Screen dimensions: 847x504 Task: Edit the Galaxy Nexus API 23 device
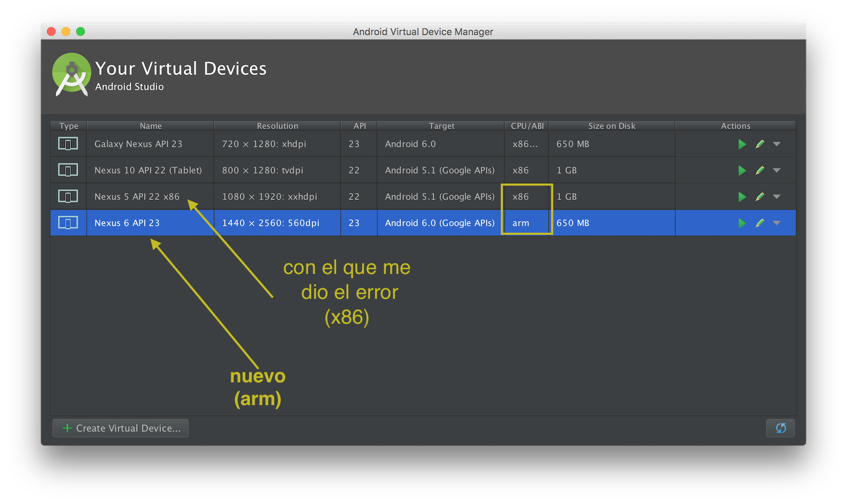pos(760,144)
